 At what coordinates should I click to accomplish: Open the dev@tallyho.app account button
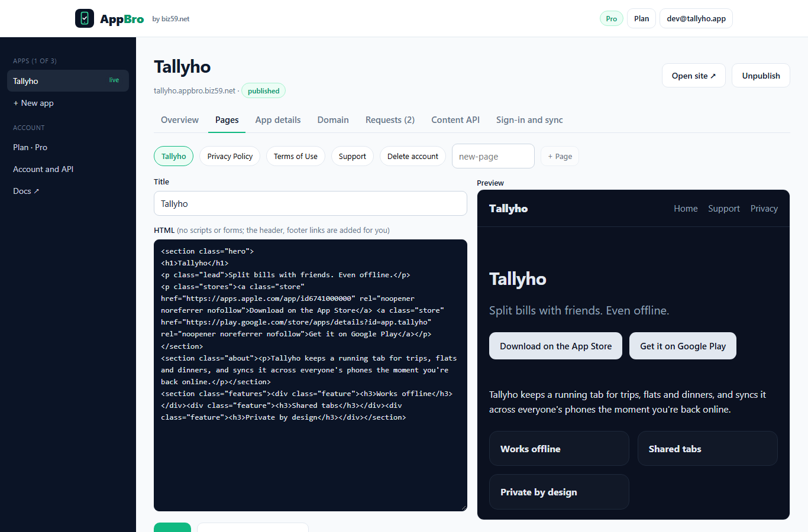coord(696,18)
